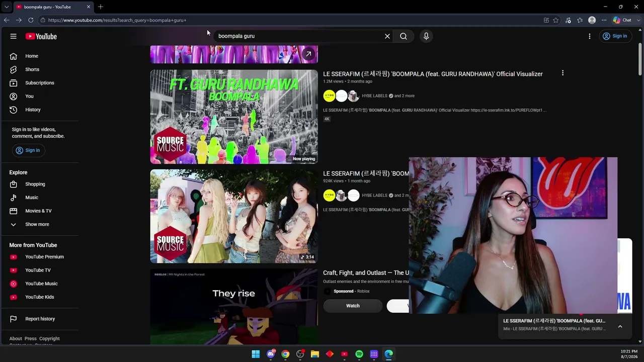Open Report history in sidebar
Image resolution: width=644 pixels, height=362 pixels.
pyautogui.click(x=40, y=319)
